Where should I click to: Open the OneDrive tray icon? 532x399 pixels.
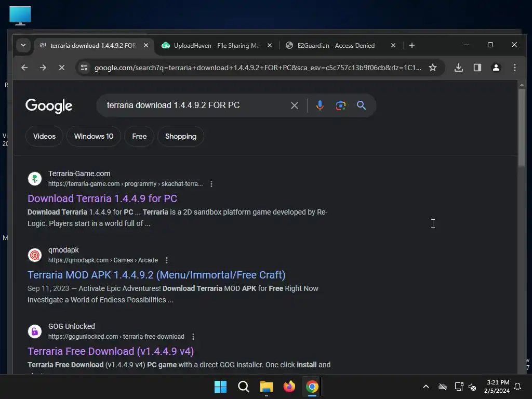tap(443, 387)
